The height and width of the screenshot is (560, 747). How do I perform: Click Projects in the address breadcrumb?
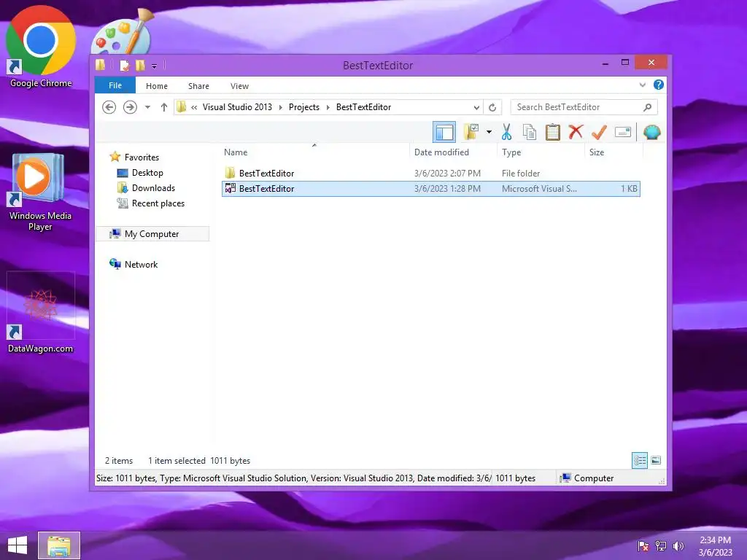[x=304, y=107]
